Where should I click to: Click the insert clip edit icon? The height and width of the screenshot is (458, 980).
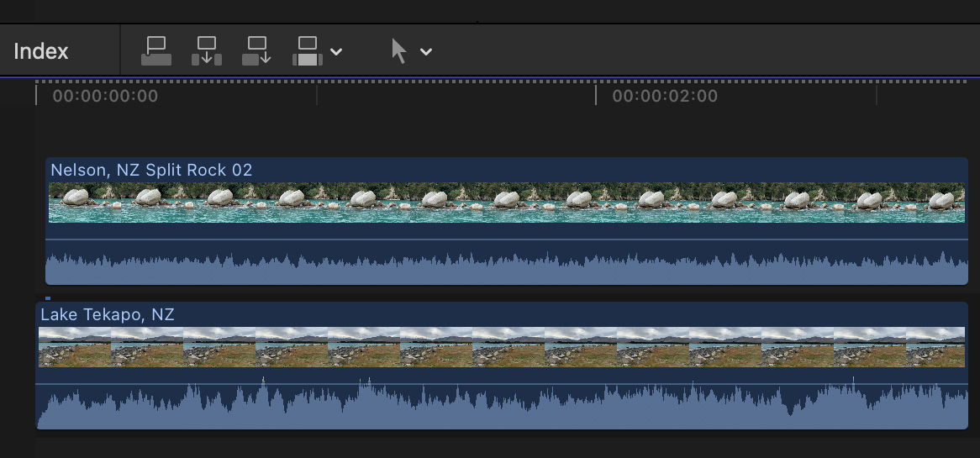point(207,51)
